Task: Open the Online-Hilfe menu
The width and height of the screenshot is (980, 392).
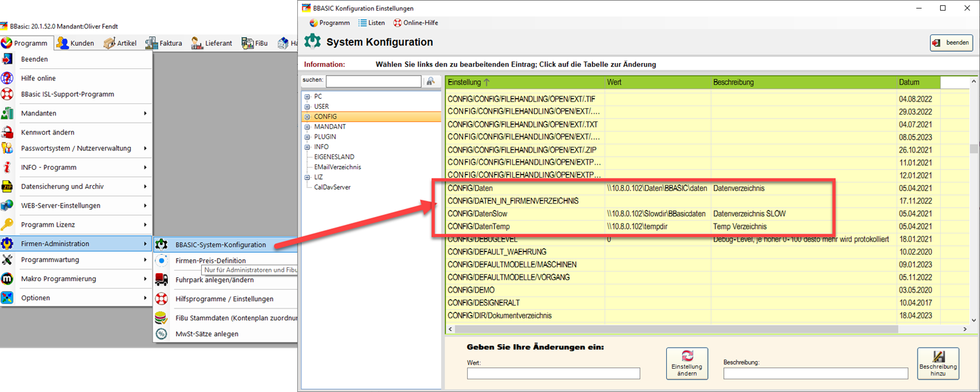Action: pos(415,23)
